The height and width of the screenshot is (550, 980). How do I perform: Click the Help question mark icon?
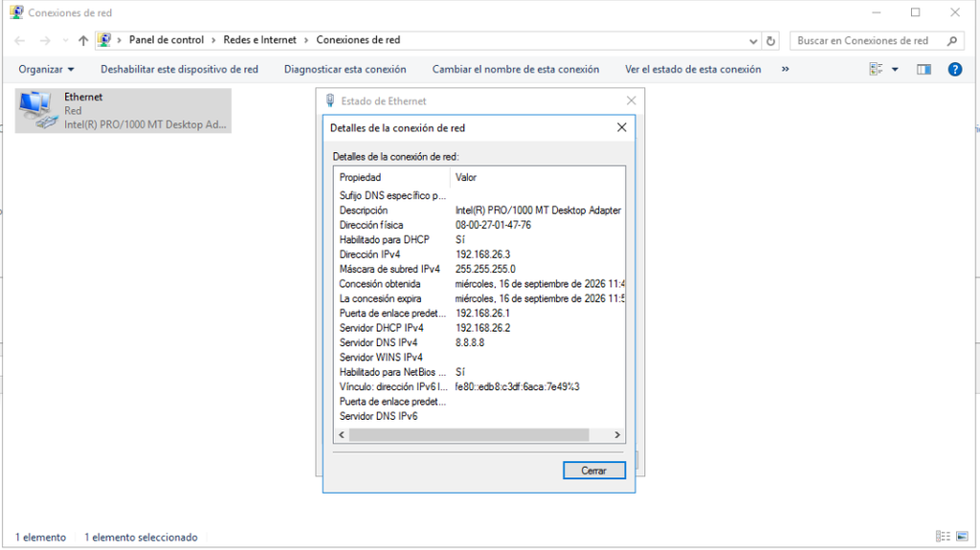pos(954,70)
